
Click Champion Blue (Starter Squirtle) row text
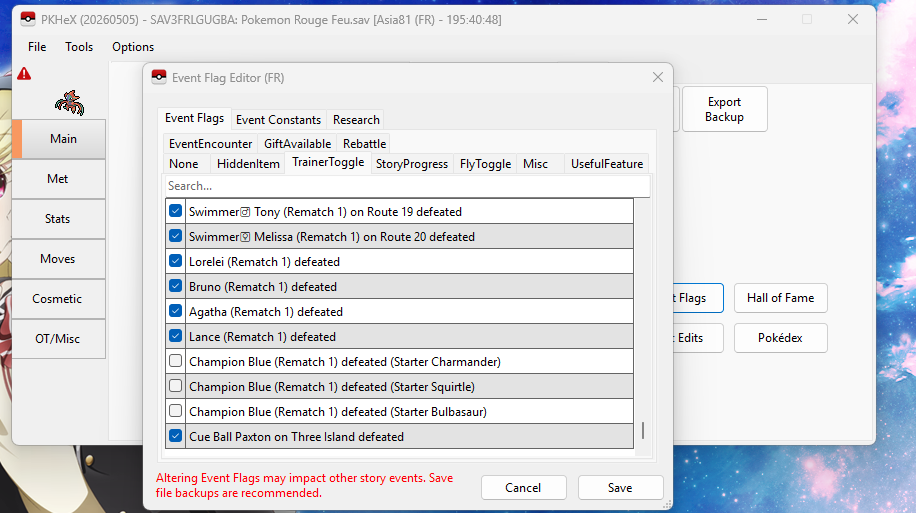pyautogui.click(x=332, y=387)
